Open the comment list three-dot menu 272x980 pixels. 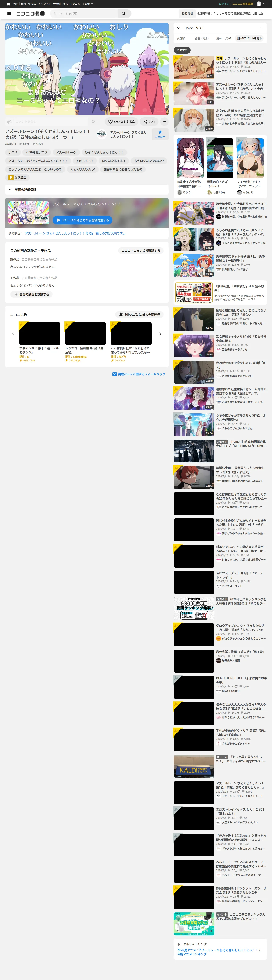coord(261,28)
